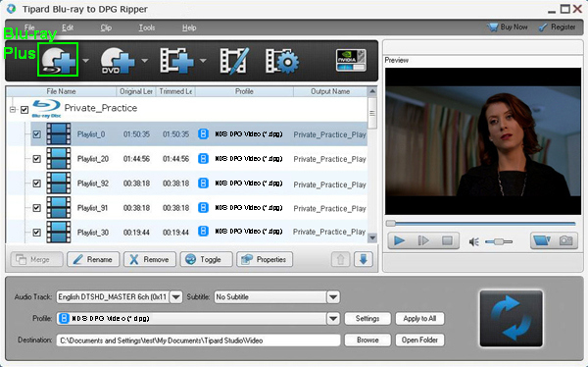Open the Clip menu
Viewport: 588px width, 367px height.
[106, 27]
